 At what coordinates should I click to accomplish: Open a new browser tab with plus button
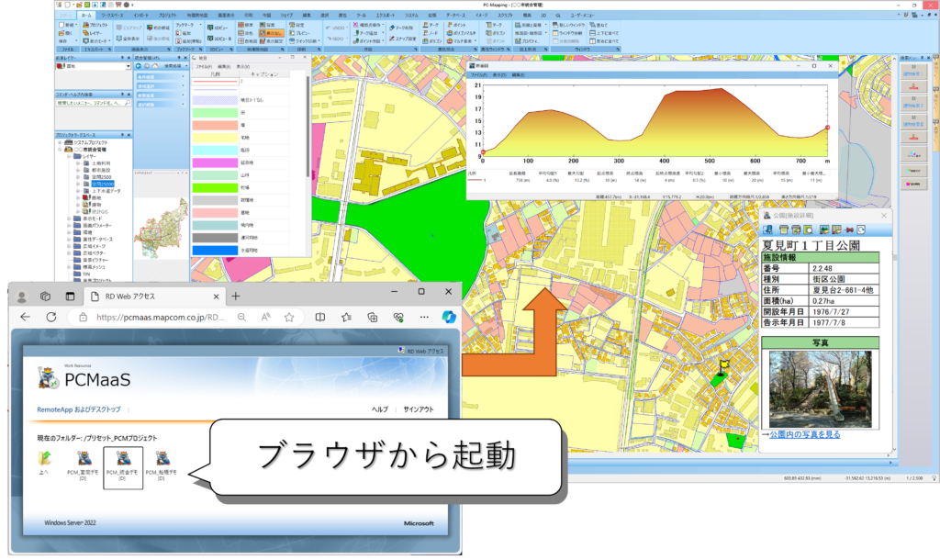[236, 297]
